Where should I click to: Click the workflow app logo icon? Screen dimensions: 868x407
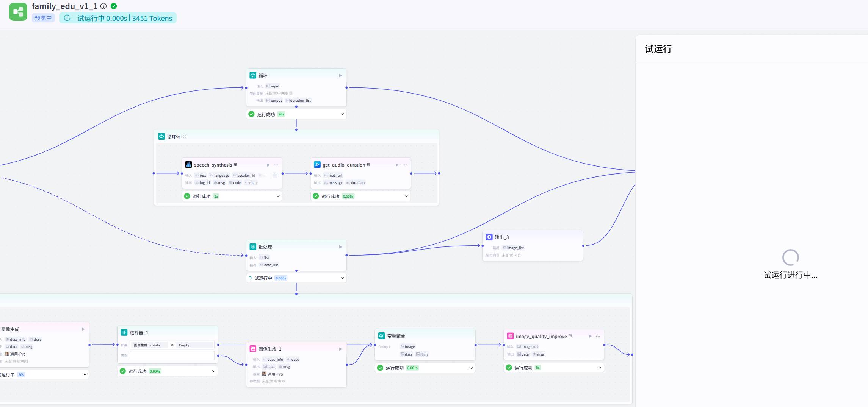[x=18, y=12]
